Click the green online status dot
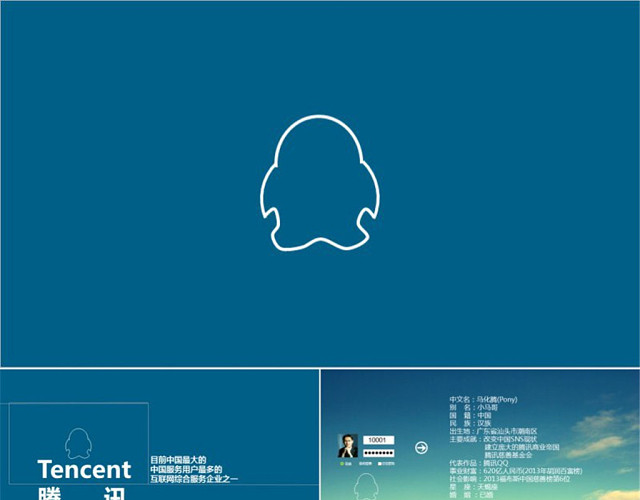 click(x=342, y=464)
